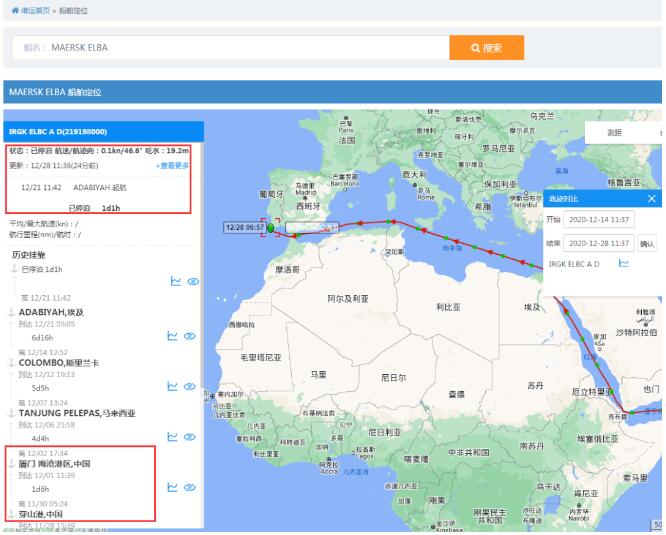Viewport: 666px width, 535px height.
Task: Click the green track point at the Tunisia turn
Action: pos(388,221)
